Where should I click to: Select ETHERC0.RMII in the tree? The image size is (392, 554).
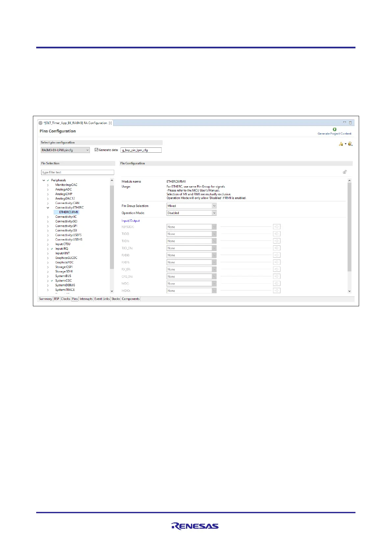point(68,212)
